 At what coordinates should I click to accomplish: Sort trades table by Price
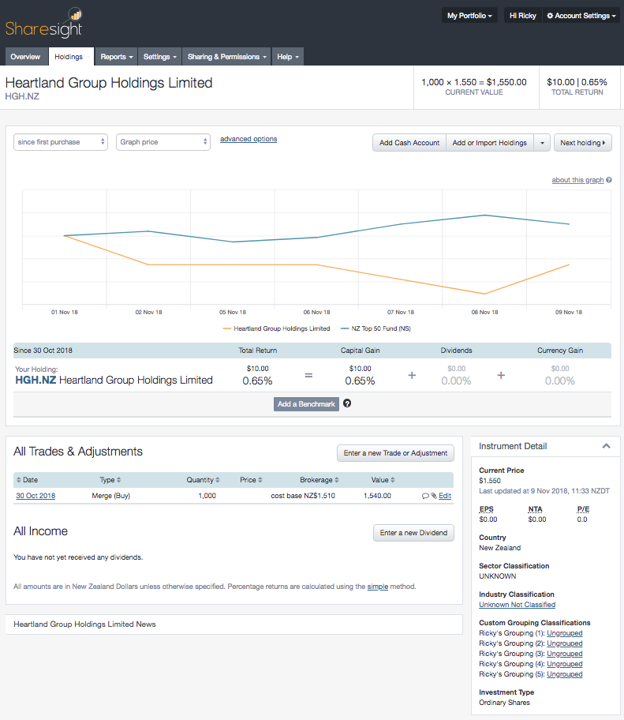pyautogui.click(x=251, y=480)
